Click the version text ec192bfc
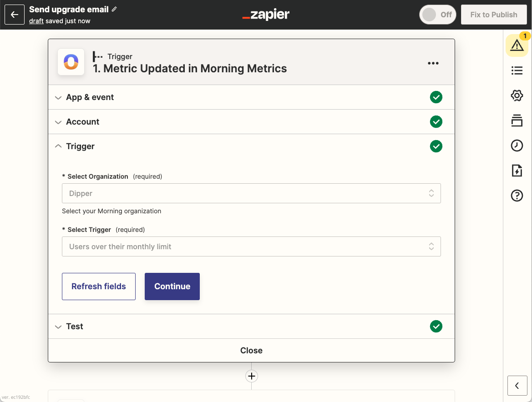The image size is (532, 402). point(16,397)
